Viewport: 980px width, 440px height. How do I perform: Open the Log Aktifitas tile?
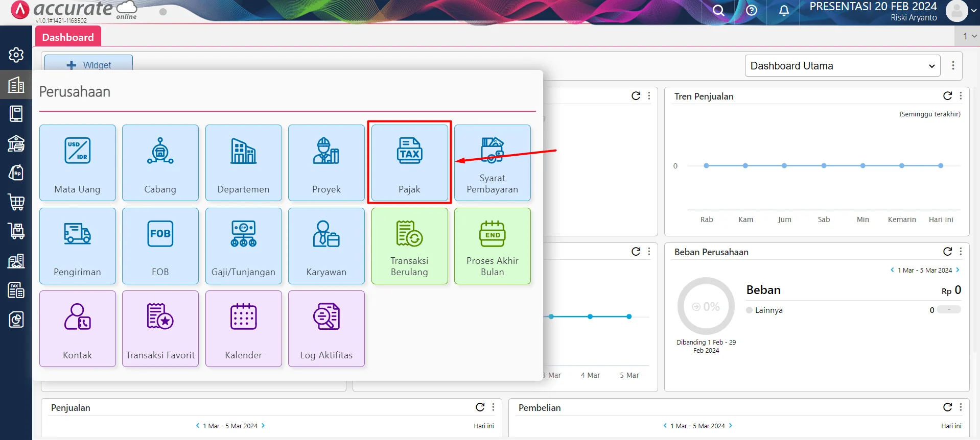pyautogui.click(x=326, y=328)
